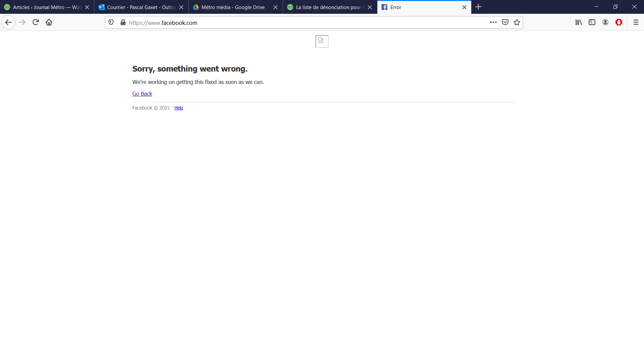Restore down the Firefox window
Image resolution: width=644 pixels, height=350 pixels.
pyautogui.click(x=615, y=7)
